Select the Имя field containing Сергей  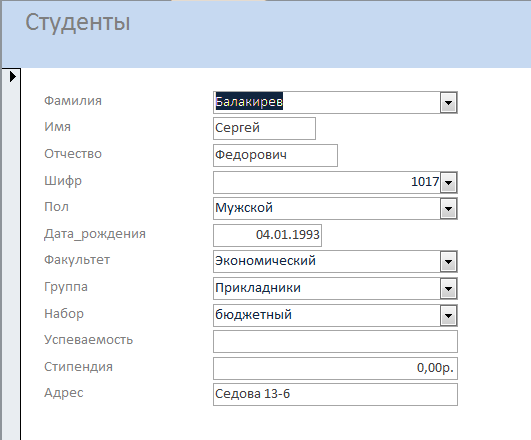click(x=264, y=128)
